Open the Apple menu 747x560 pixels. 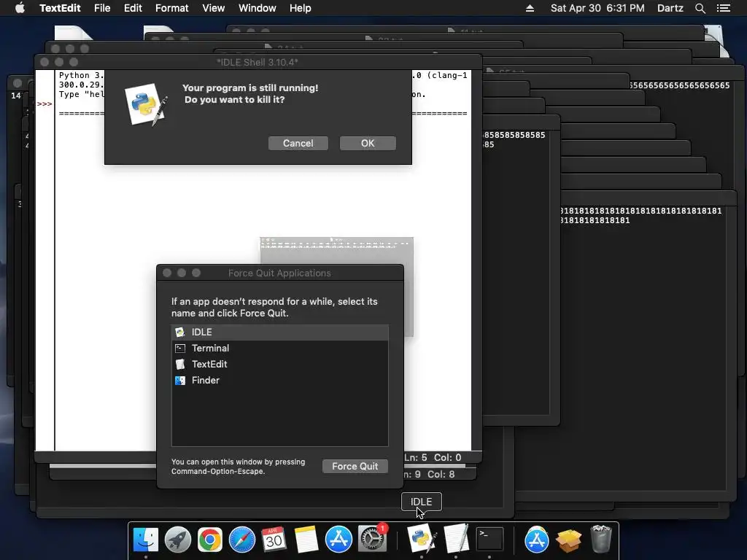click(20, 8)
